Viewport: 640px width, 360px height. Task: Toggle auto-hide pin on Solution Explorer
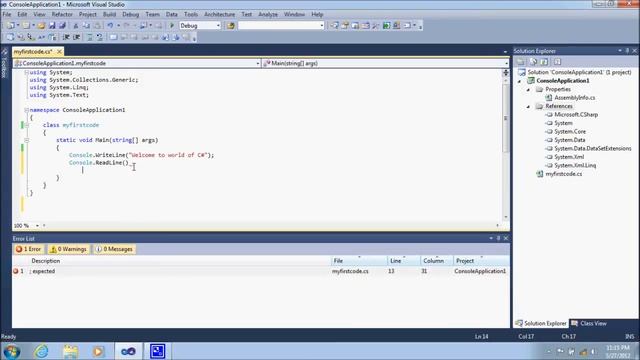(x=627, y=51)
